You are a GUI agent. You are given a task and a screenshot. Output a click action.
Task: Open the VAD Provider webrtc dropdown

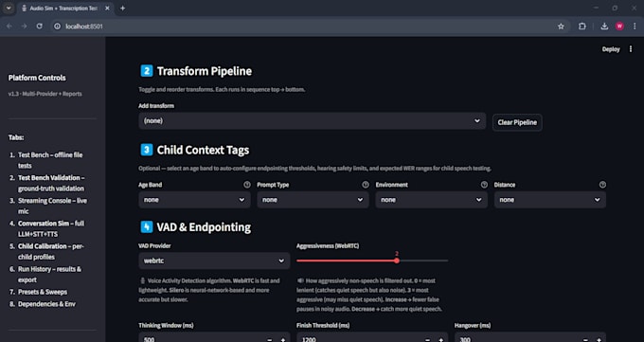[x=214, y=261]
